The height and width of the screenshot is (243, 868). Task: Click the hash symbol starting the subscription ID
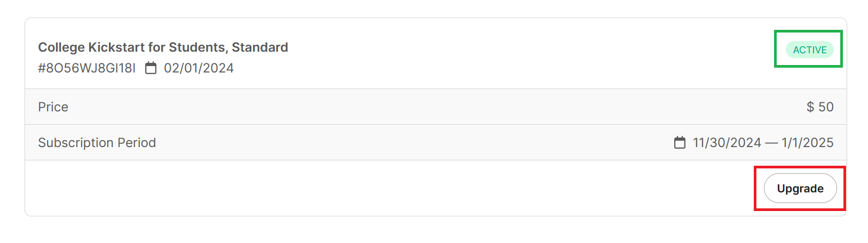click(42, 68)
